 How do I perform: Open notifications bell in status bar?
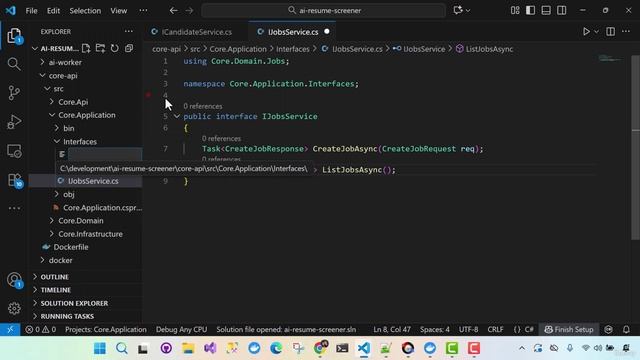[x=626, y=329]
